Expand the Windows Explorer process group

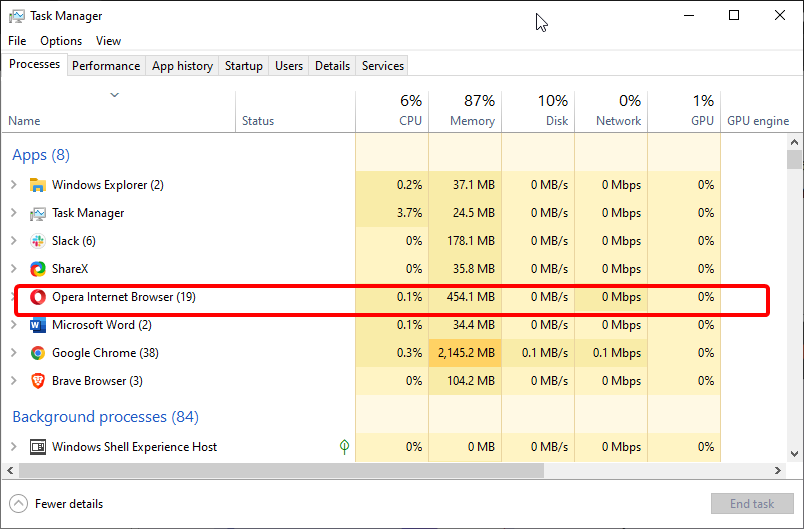(x=14, y=185)
